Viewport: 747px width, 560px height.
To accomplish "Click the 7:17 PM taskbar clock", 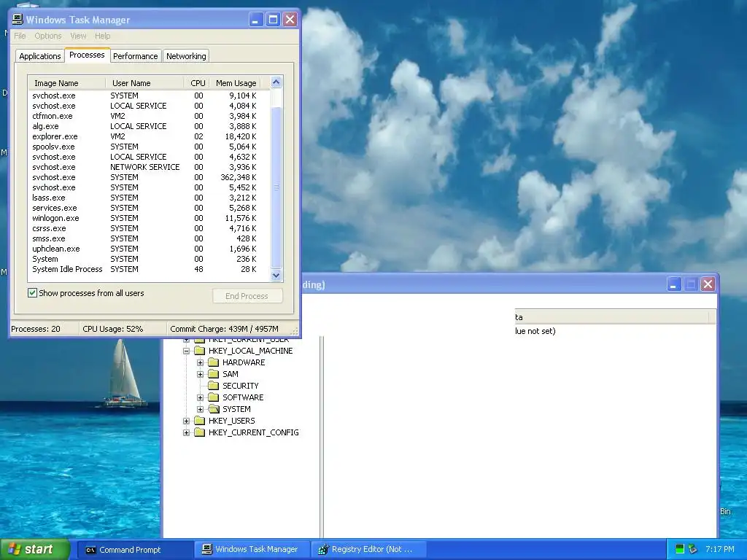I will [720, 549].
